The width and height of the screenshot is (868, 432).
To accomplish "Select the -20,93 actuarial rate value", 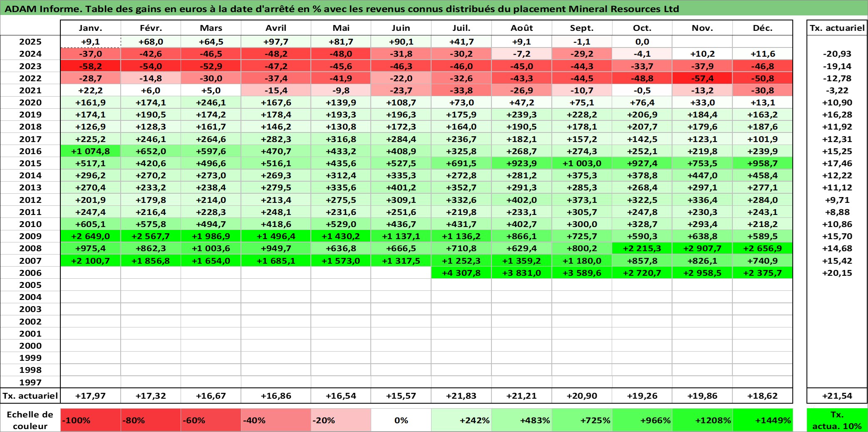I will (x=837, y=54).
